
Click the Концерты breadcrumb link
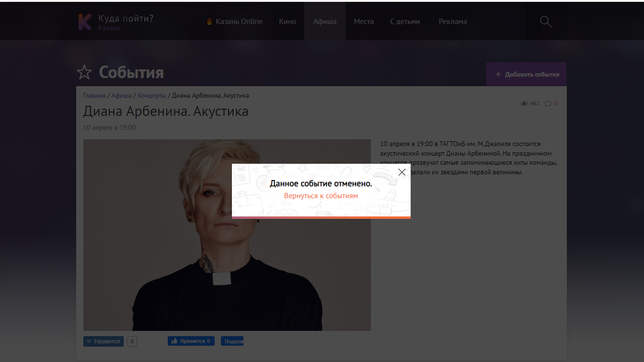152,96
